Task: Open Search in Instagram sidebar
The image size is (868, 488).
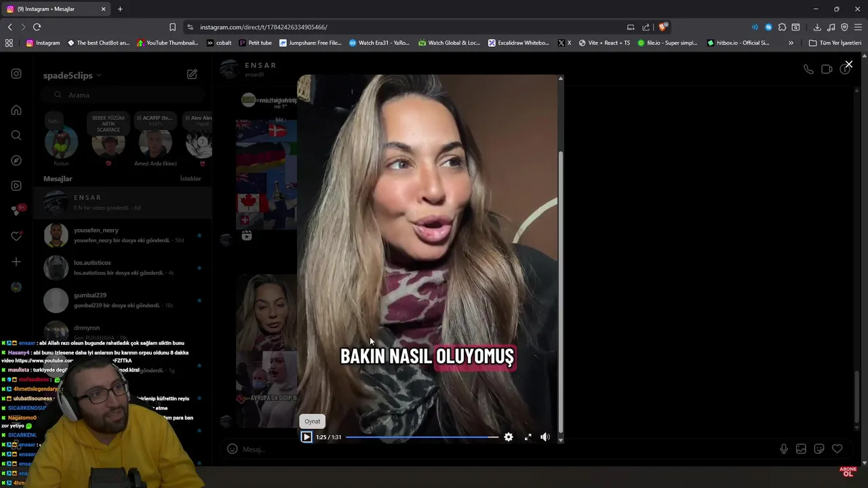Action: [x=16, y=135]
